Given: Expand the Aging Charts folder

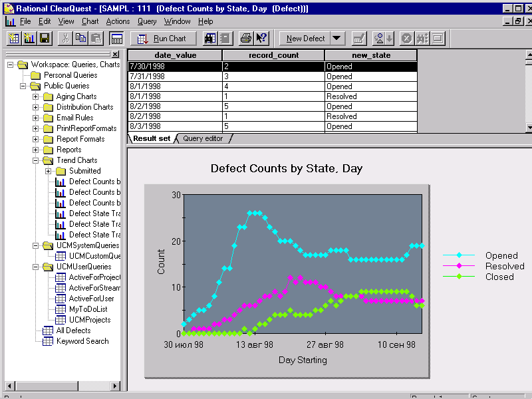Looking at the screenshot, I should point(35,96).
